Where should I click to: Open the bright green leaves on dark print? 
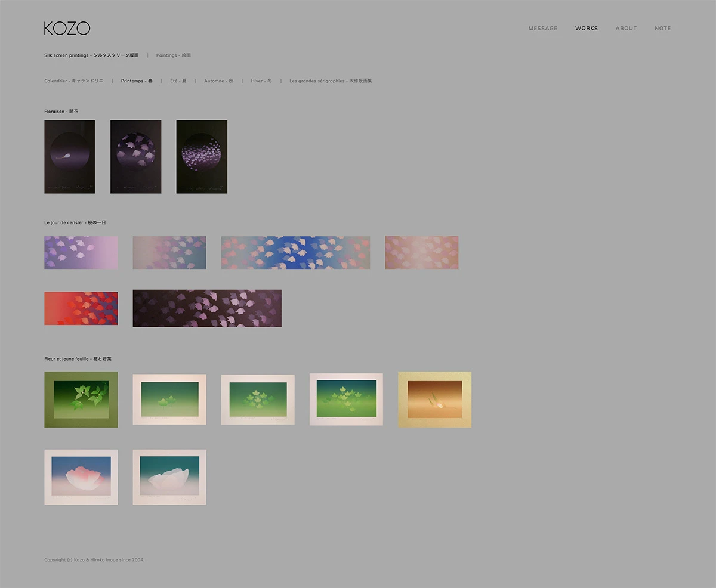pyautogui.click(x=346, y=400)
